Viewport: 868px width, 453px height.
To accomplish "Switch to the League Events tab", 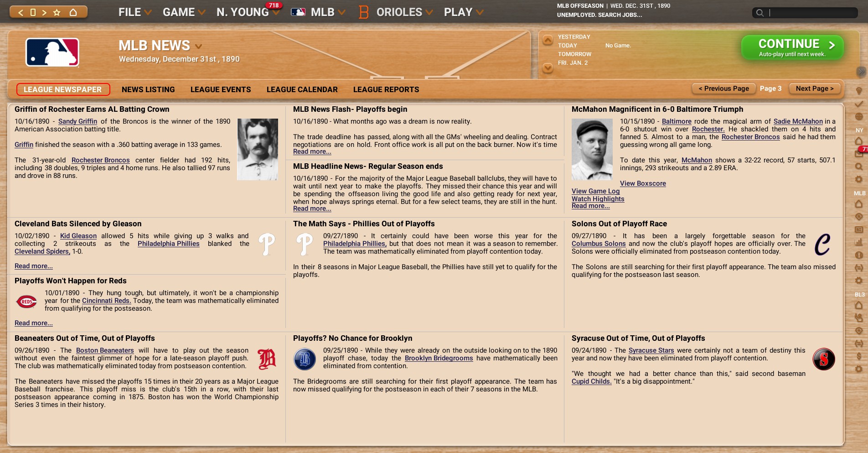I will pos(221,89).
